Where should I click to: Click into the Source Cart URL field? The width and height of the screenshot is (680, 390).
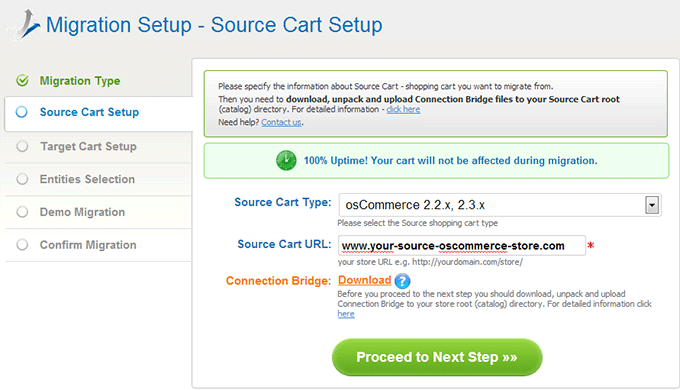[462, 246]
